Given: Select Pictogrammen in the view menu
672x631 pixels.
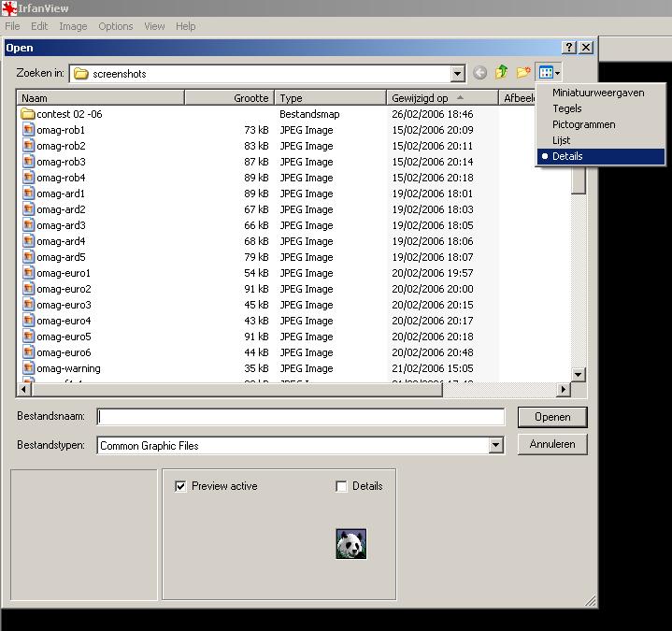Looking at the screenshot, I should 583,124.
